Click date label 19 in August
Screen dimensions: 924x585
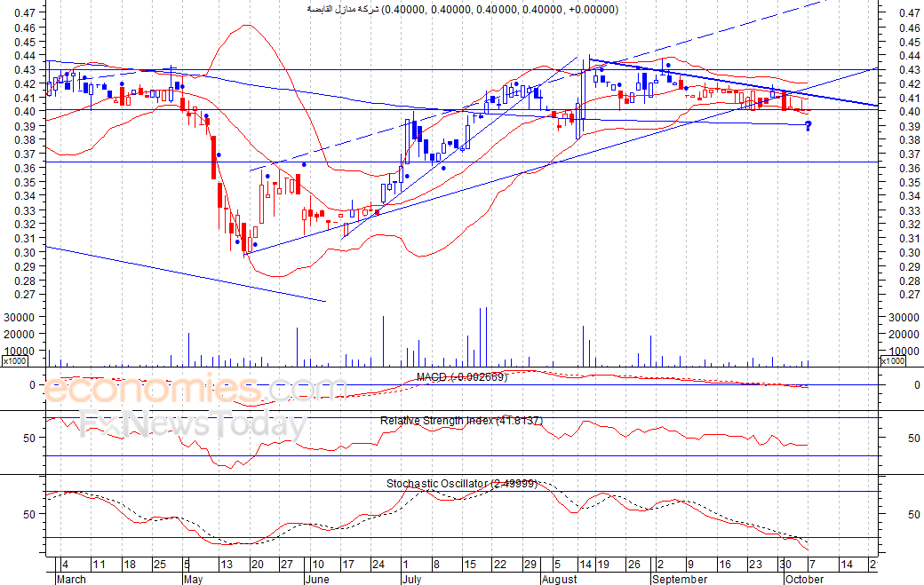tap(602, 565)
